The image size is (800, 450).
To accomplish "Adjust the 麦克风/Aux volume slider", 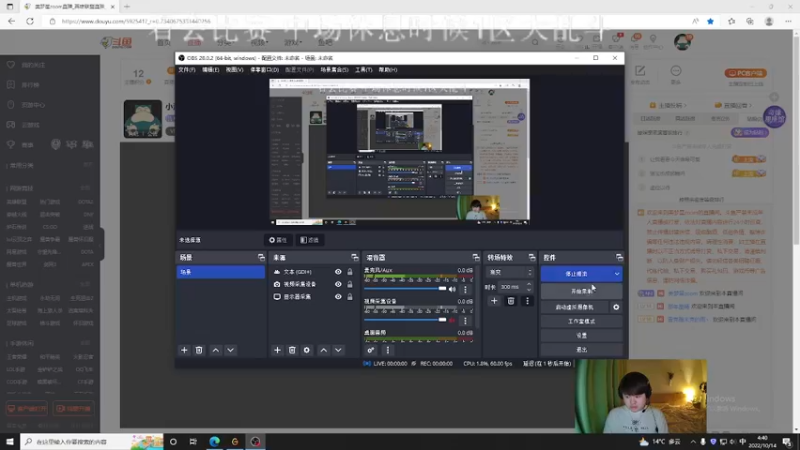I will point(405,289).
